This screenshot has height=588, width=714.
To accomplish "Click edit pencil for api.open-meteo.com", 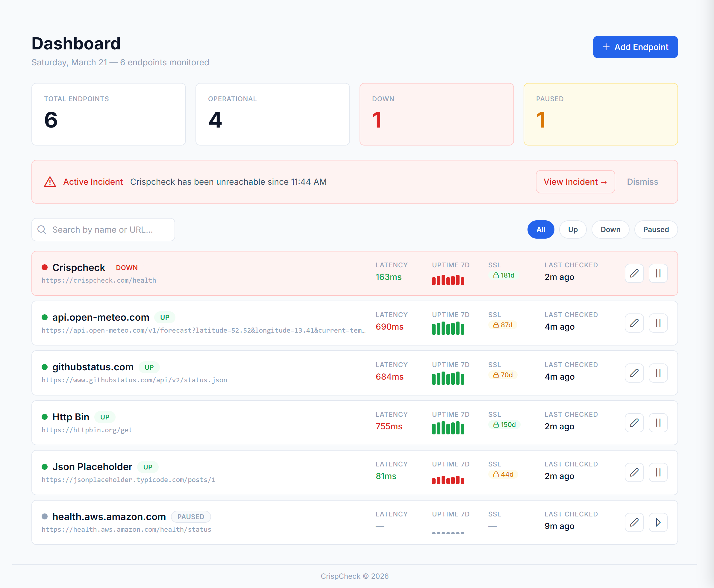I will tap(634, 323).
